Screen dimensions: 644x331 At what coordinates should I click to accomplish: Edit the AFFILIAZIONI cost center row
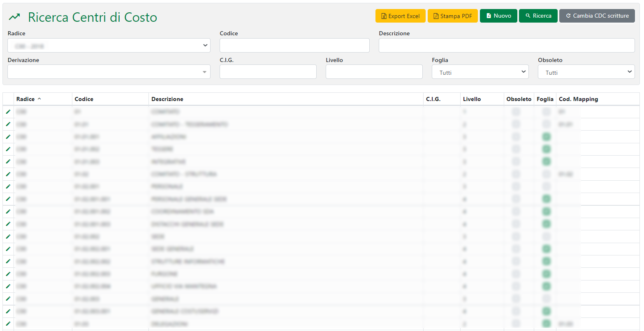(8, 137)
